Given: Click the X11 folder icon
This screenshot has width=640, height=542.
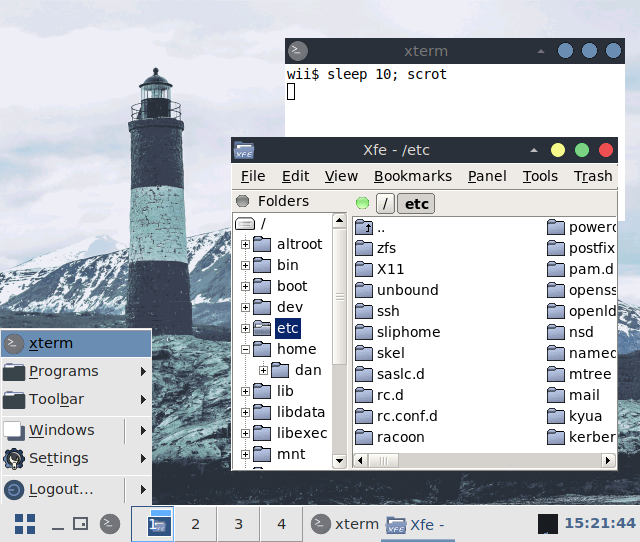Looking at the screenshot, I should click(364, 269).
